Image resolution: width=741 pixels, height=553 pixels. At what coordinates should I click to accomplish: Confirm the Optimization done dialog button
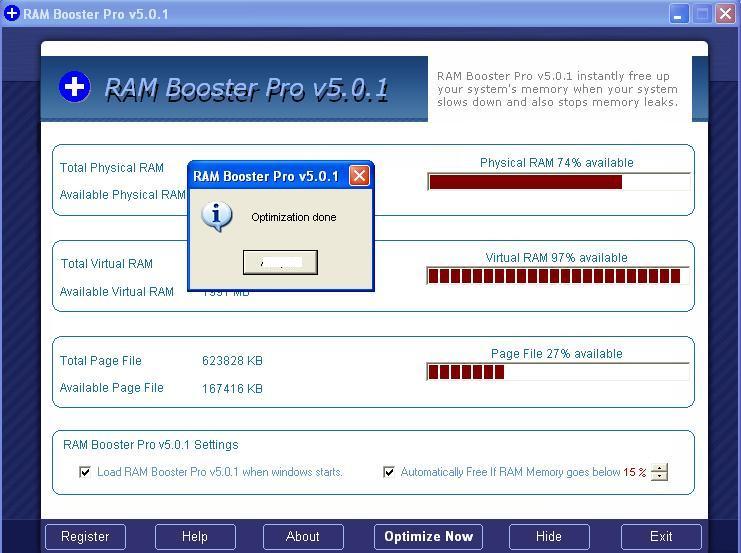pyautogui.click(x=280, y=262)
